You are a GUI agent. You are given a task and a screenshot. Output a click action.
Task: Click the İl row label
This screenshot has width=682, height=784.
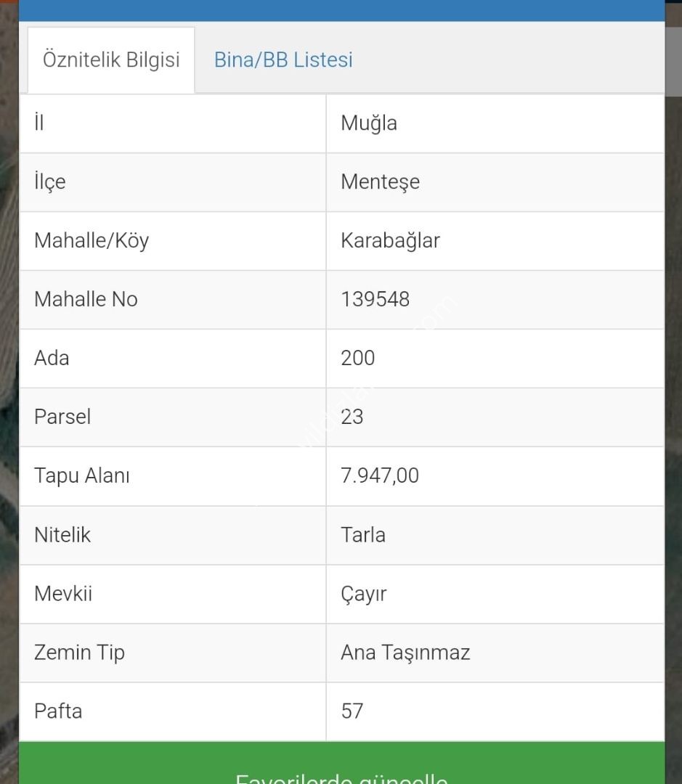coord(39,123)
